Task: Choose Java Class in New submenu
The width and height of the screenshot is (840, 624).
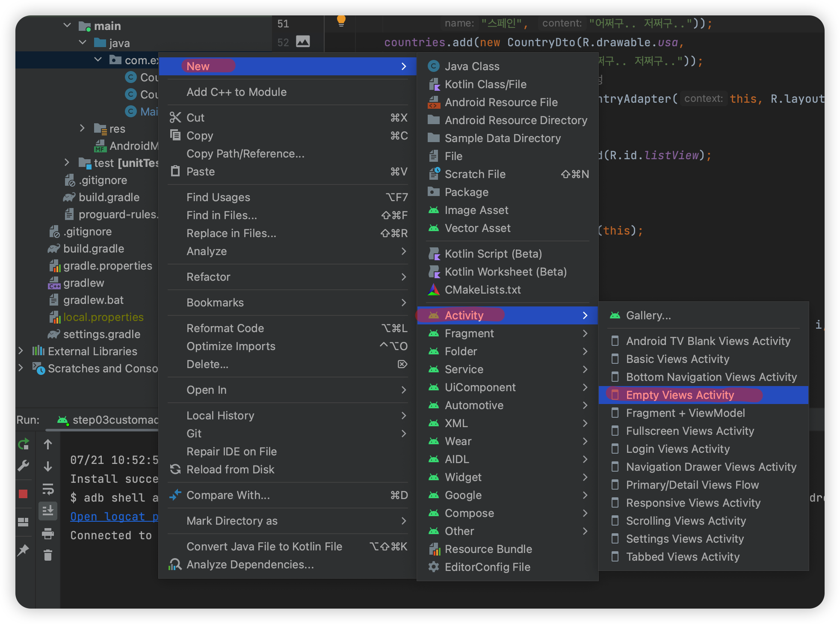Action: point(472,66)
